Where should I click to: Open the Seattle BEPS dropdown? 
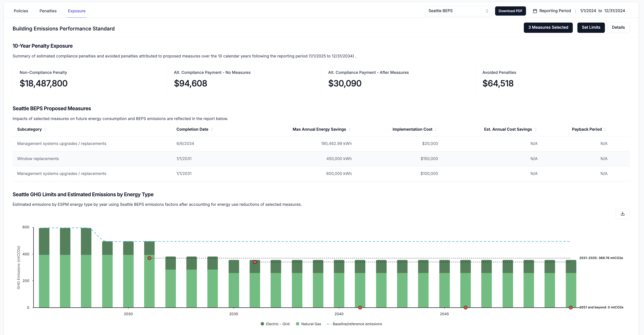(458, 11)
